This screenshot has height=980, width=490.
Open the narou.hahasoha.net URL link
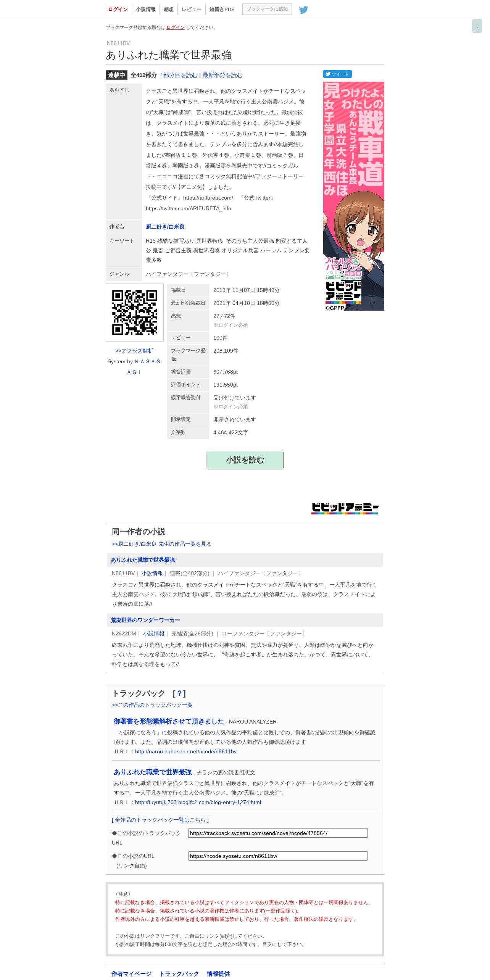[186, 751]
